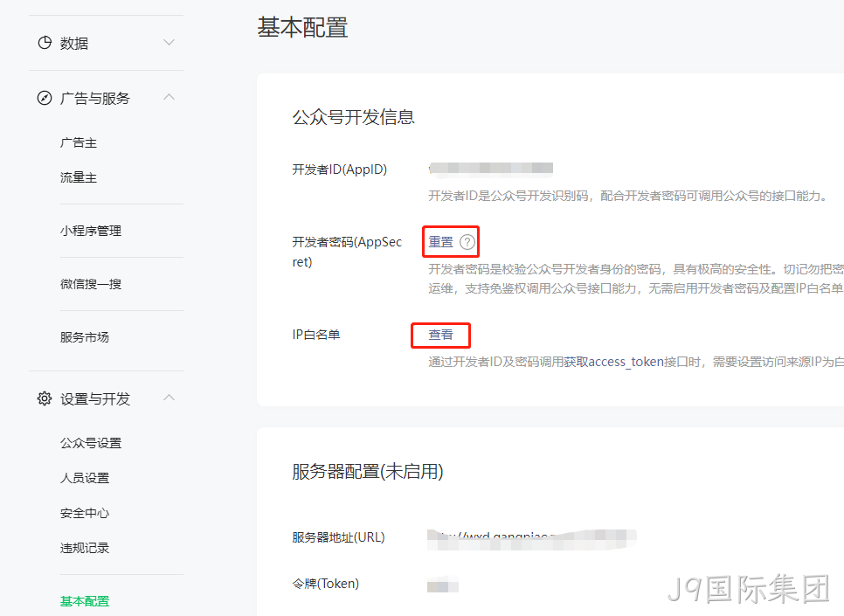Image resolution: width=844 pixels, height=616 pixels.
Task: Open the 获取access_token link
Action: pos(613,362)
